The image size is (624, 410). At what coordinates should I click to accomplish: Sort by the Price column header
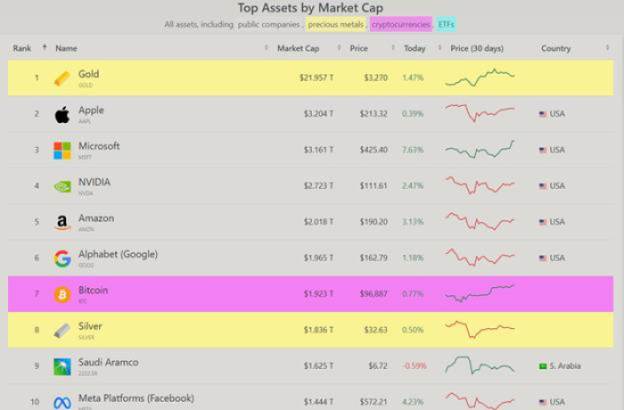(x=359, y=48)
